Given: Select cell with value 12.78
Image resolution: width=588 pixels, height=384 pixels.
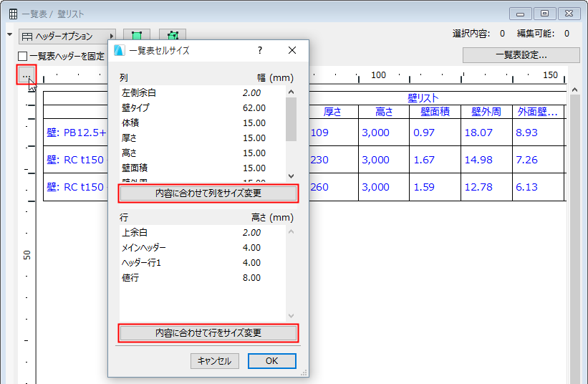Looking at the screenshot, I should (486, 187).
